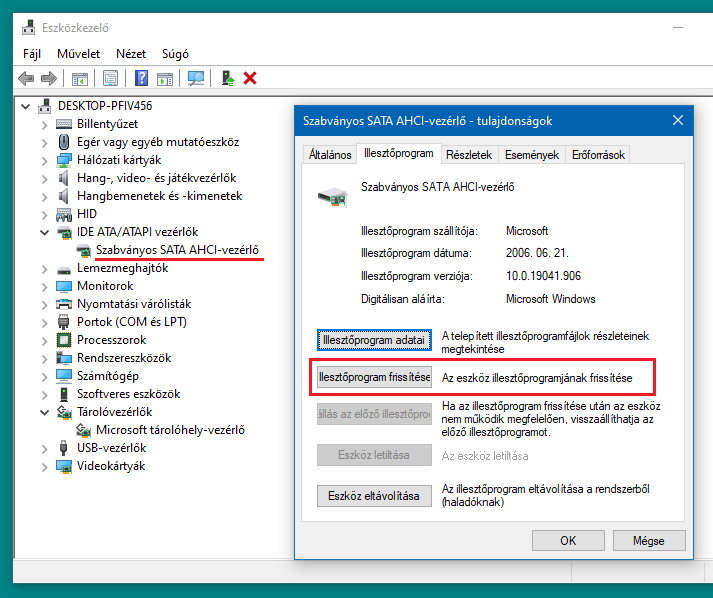Screen dimensions: 713x598
Task: Click the Back arrow in toolbar
Action: 26,79
